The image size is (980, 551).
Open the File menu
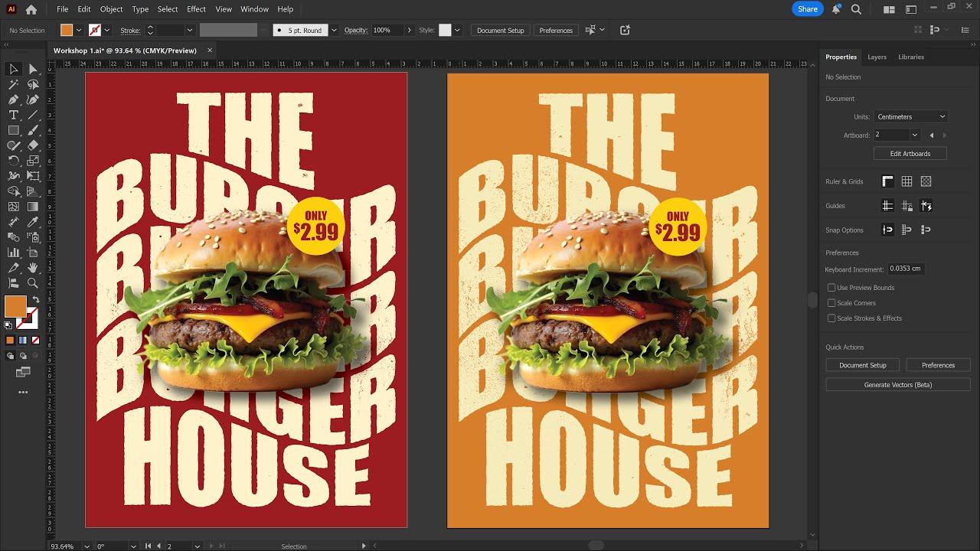pos(62,9)
